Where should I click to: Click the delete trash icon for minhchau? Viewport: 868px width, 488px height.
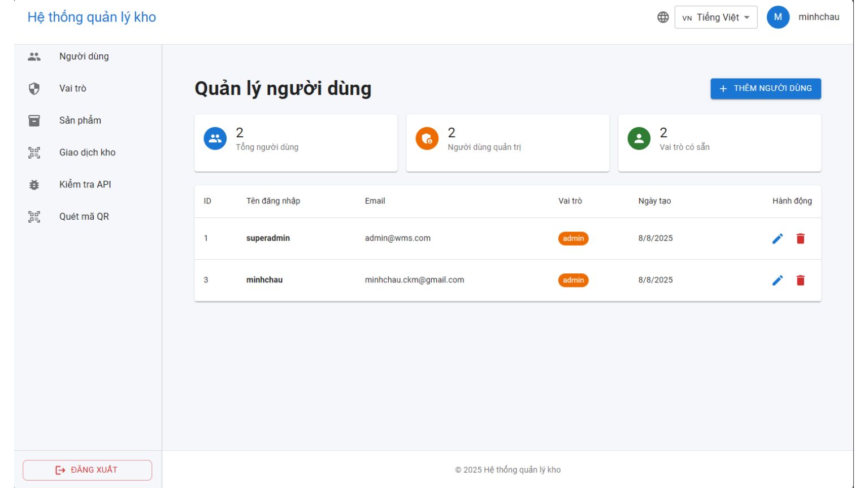(x=800, y=280)
